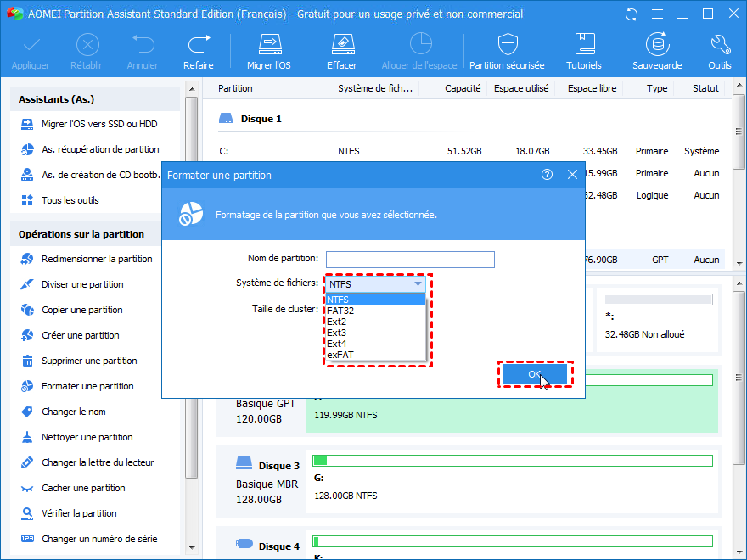Viewport: 747px width, 560px height.
Task: Click the Refaire redo icon
Action: pyautogui.click(x=198, y=52)
